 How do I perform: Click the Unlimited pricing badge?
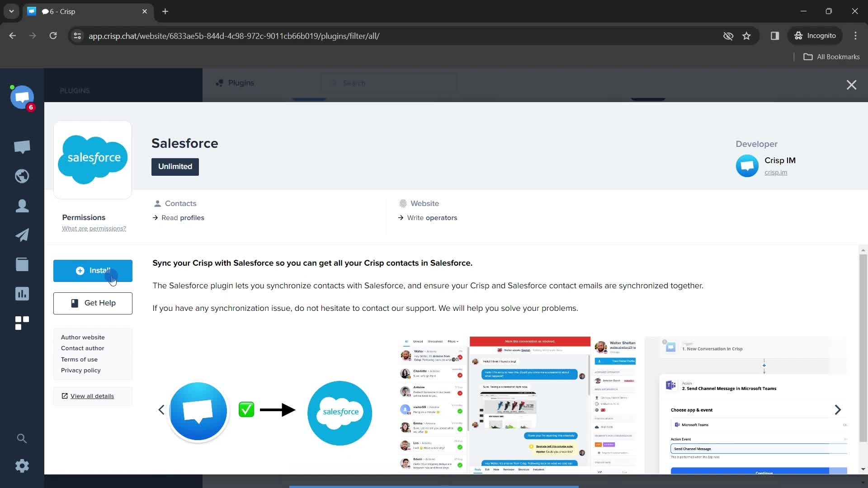175,166
